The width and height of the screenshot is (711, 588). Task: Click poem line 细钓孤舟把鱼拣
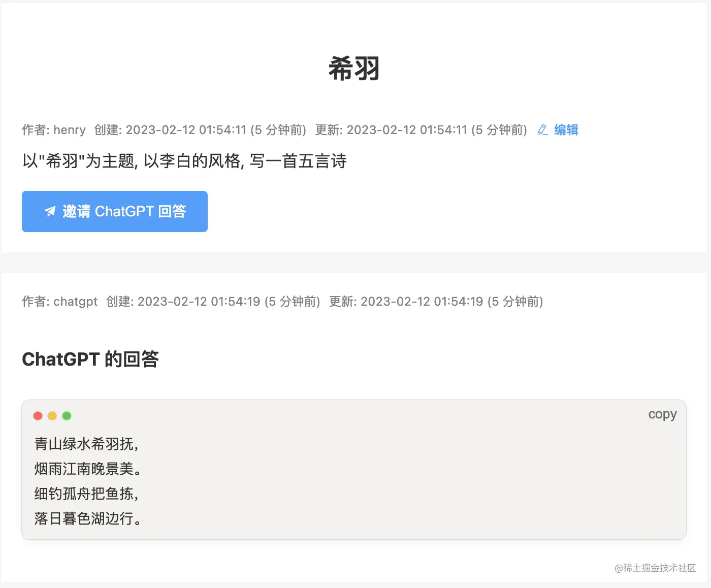(x=86, y=494)
